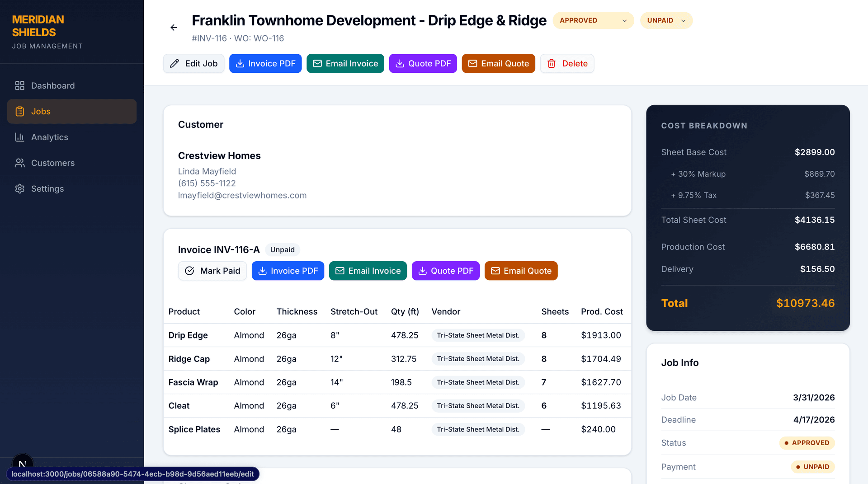Click the Settings gear icon

tap(19, 189)
